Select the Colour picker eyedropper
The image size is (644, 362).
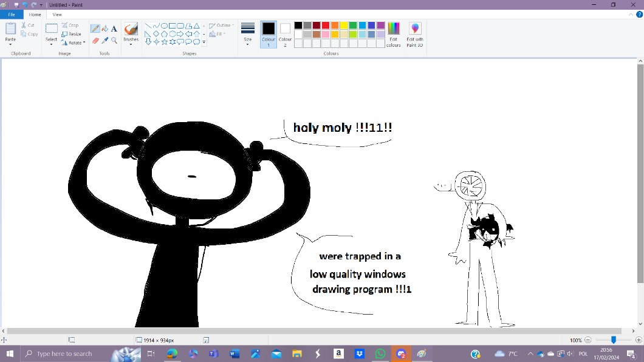click(x=104, y=41)
